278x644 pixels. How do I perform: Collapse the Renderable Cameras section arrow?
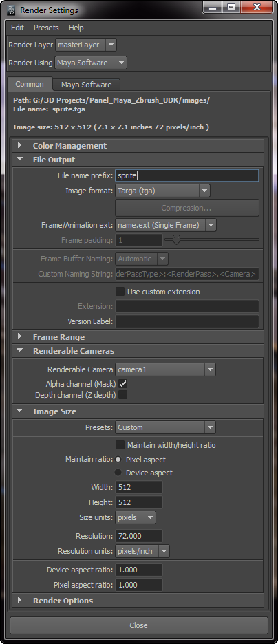coord(19,351)
